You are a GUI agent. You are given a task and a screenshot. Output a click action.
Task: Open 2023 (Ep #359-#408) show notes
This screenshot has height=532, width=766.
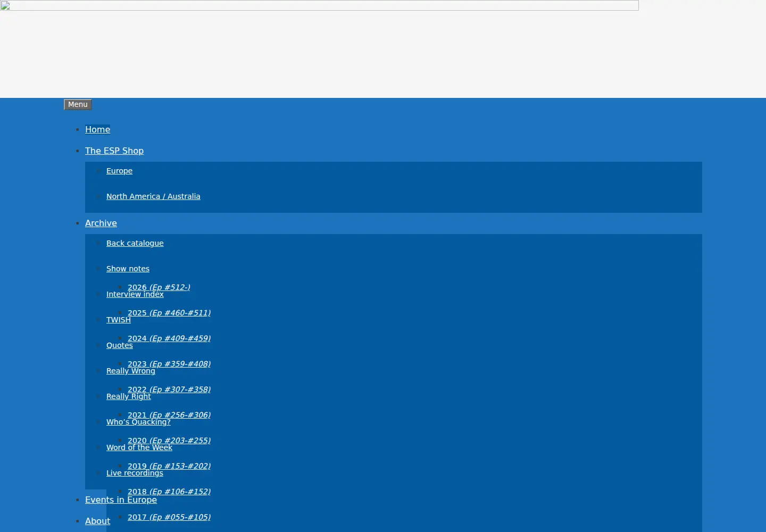[x=169, y=364]
